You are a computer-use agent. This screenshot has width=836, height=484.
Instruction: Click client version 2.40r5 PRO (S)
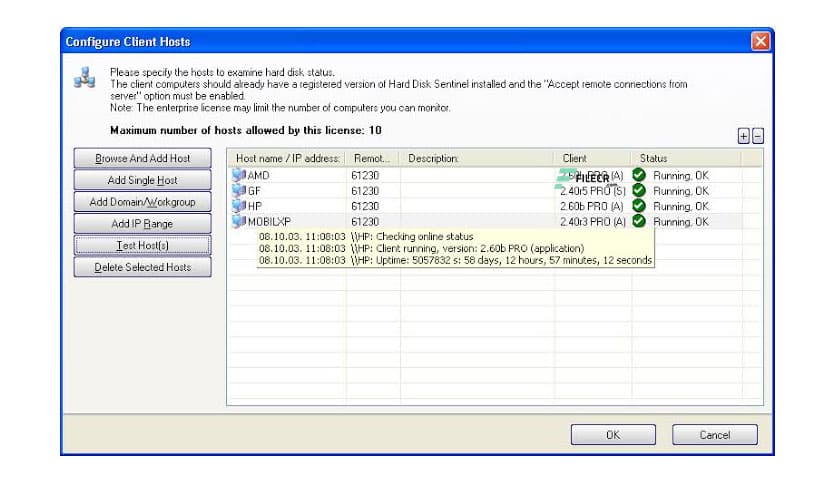coord(592,191)
